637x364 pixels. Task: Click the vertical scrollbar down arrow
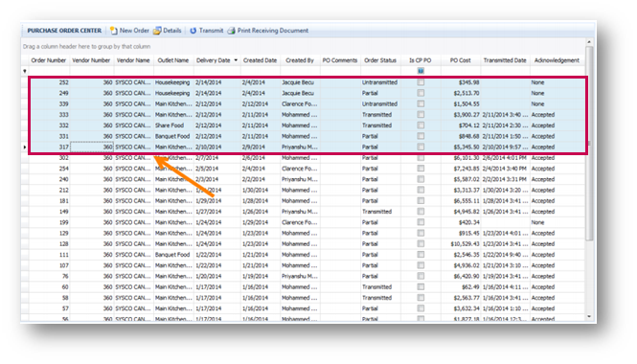589,316
